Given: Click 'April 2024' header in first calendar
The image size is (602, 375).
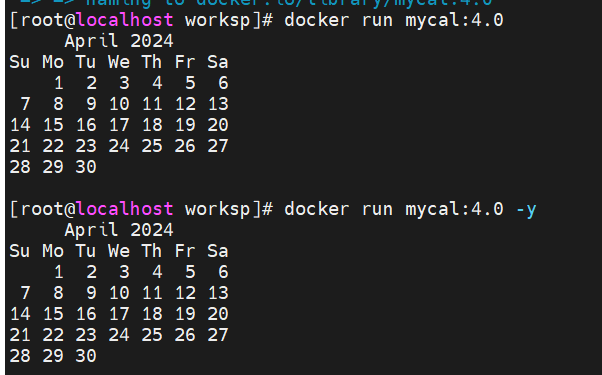Looking at the screenshot, I should [x=119, y=41].
